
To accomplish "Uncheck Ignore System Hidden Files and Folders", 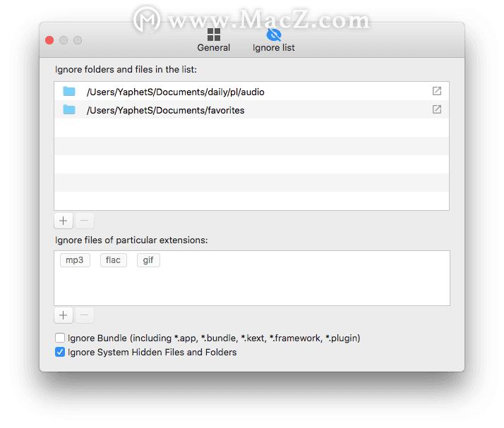I will click(x=60, y=352).
